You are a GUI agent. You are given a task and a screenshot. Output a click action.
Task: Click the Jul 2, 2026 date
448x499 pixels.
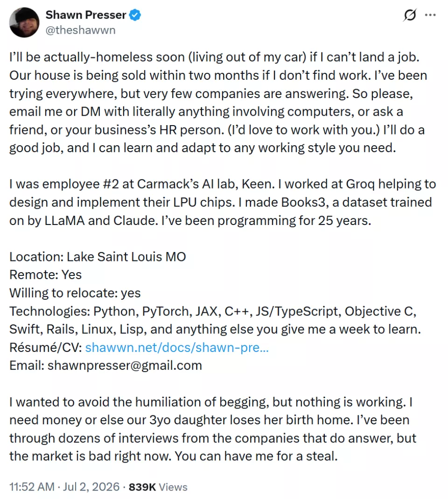point(91,487)
